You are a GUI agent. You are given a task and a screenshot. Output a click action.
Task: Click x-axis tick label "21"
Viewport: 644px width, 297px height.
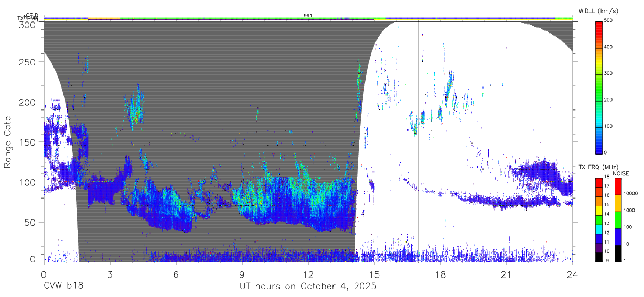(507, 274)
